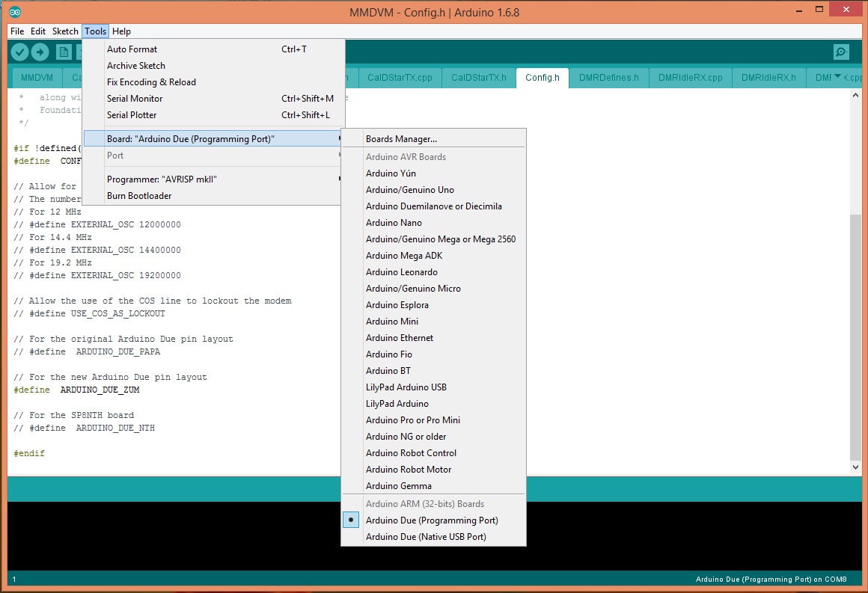868x593 pixels.
Task: Click the Verify sketch checkmark icon
Action: coord(20,52)
